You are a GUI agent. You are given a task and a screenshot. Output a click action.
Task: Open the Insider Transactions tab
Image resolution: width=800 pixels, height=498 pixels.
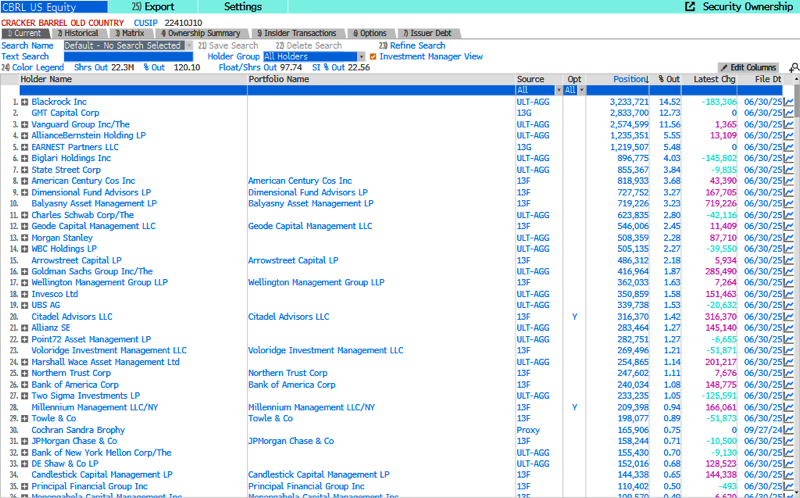tap(299, 33)
